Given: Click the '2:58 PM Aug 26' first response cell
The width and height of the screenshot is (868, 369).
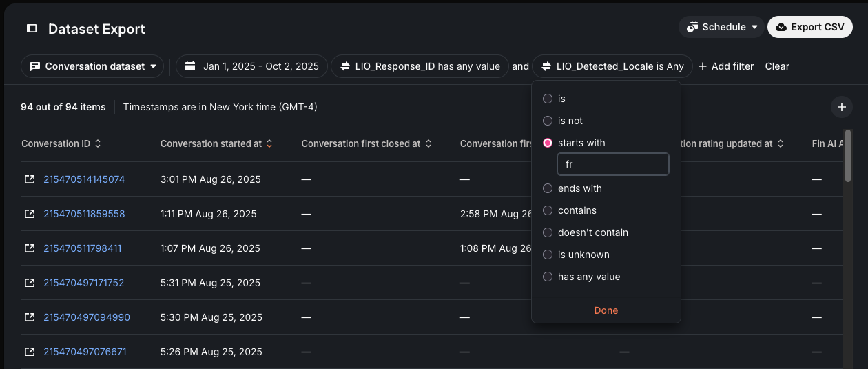Looking at the screenshot, I should pos(495,214).
